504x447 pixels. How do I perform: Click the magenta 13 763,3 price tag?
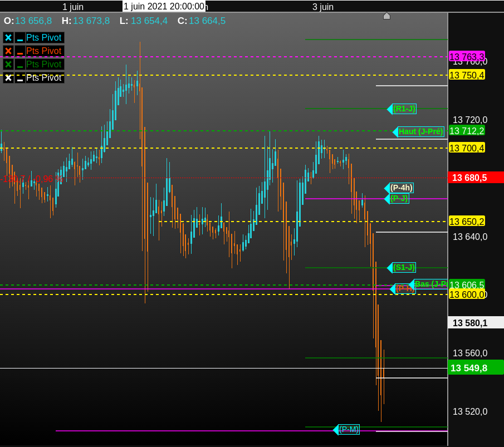pos(467,57)
